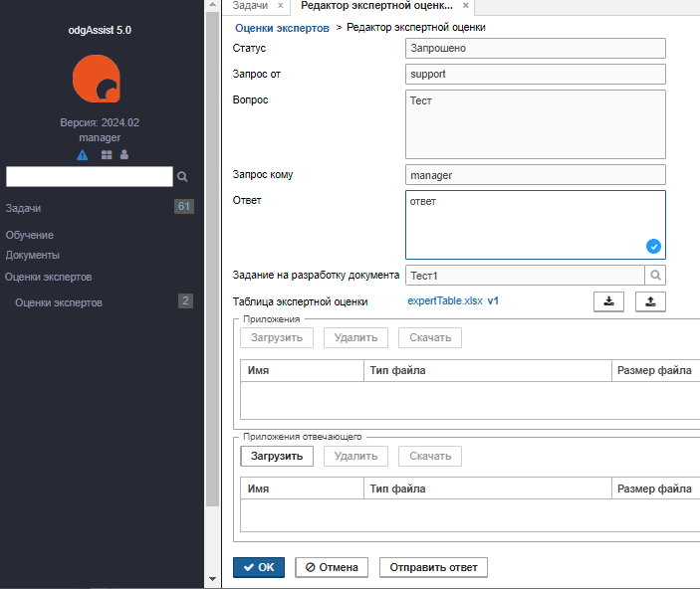This screenshot has width=700, height=589.
Task: Click the warning triangle icon under manager
Action: (x=82, y=155)
